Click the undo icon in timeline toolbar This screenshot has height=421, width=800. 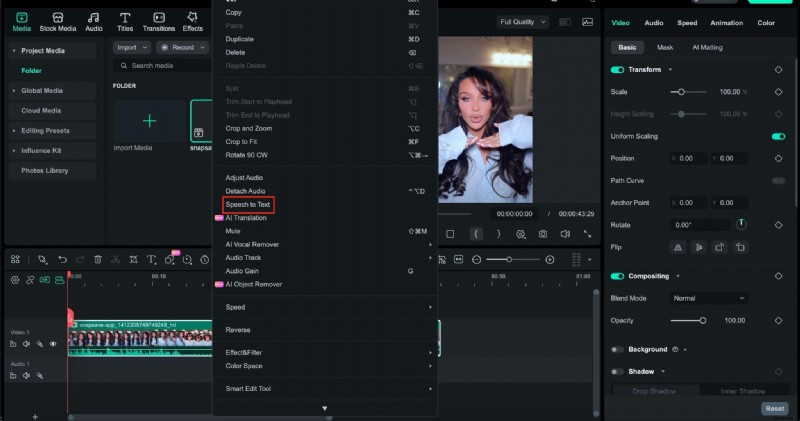(62, 260)
